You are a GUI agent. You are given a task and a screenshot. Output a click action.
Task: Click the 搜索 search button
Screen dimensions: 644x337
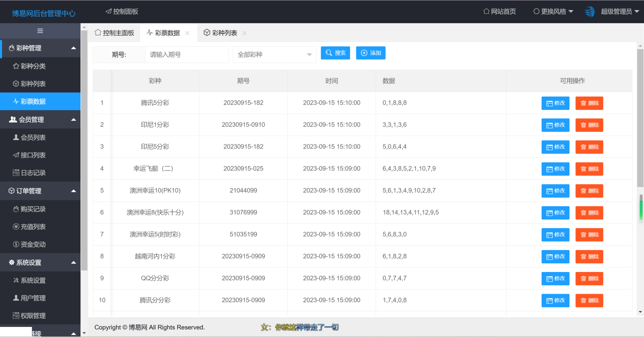click(x=335, y=53)
